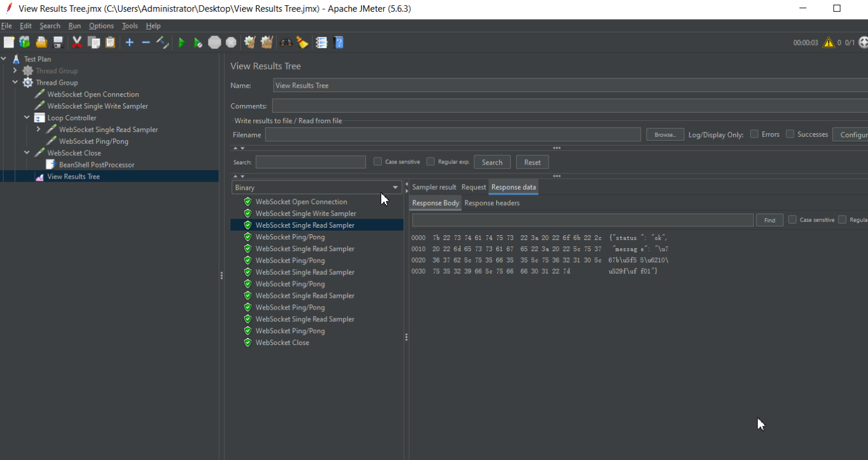Select the disabled Thread Group node

tap(57, 71)
